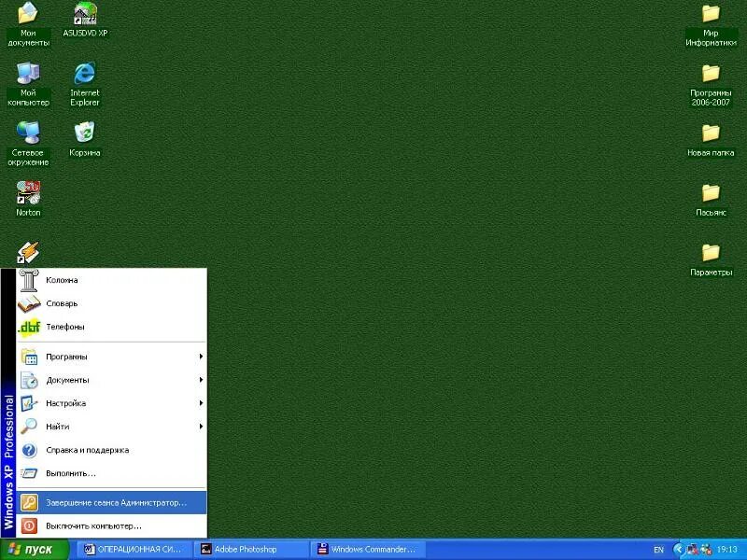The image size is (747, 560).
Task: Choose Выключить компьютер…
Action: [x=111, y=526]
